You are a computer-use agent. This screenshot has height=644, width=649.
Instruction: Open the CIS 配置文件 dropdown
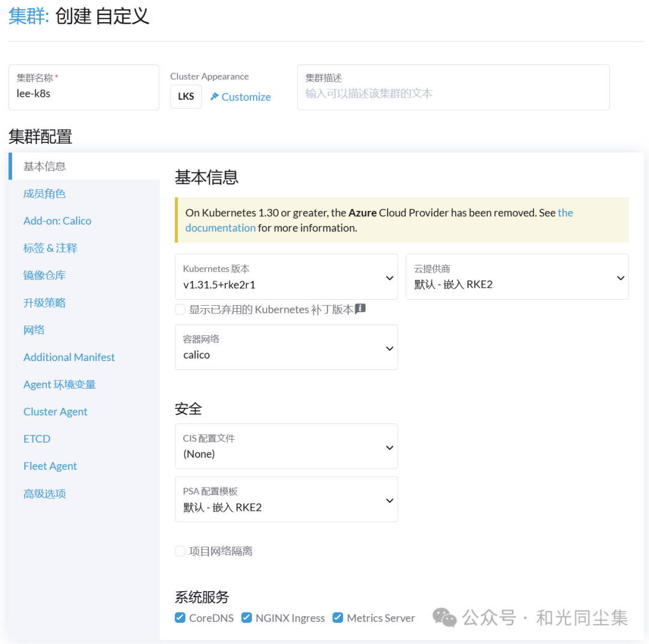(286, 446)
